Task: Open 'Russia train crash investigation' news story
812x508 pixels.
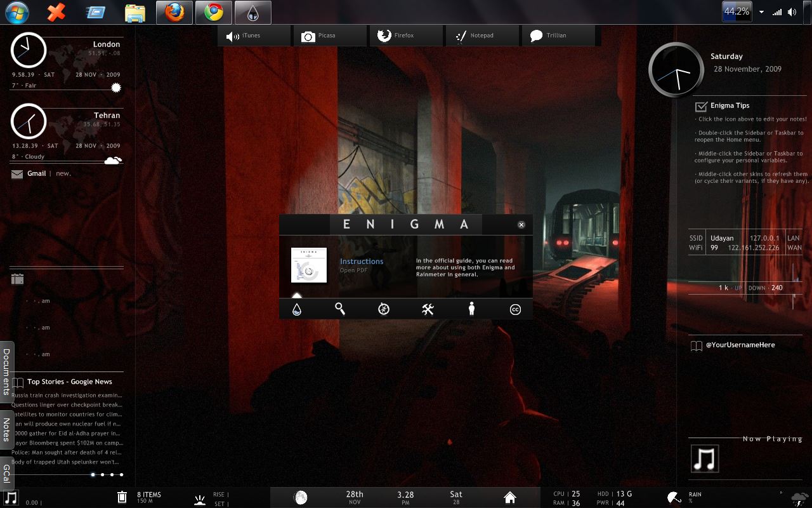Action: pos(67,395)
